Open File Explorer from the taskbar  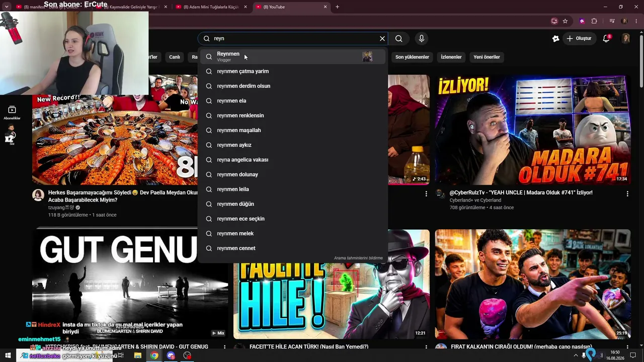click(138, 355)
